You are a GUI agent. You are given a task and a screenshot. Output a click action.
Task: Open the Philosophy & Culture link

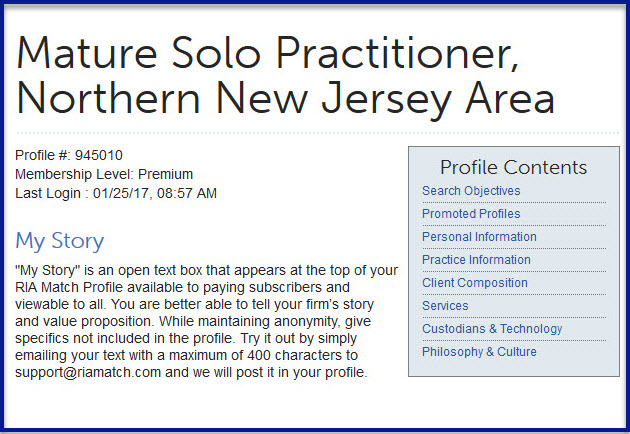[479, 352]
